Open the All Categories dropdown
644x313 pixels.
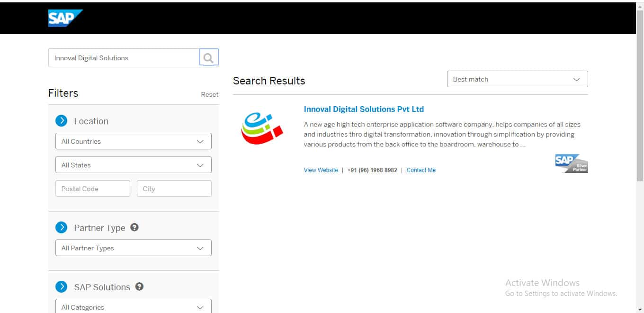tap(133, 307)
